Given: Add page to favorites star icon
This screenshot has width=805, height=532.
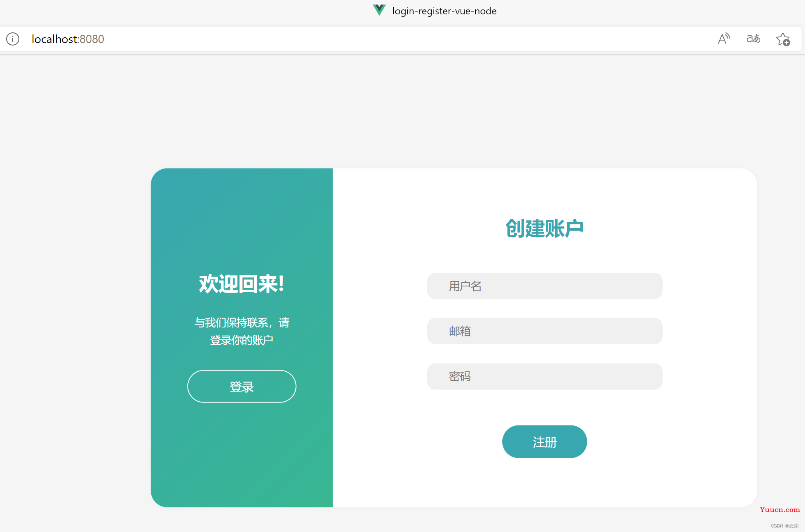Looking at the screenshot, I should 783,39.
